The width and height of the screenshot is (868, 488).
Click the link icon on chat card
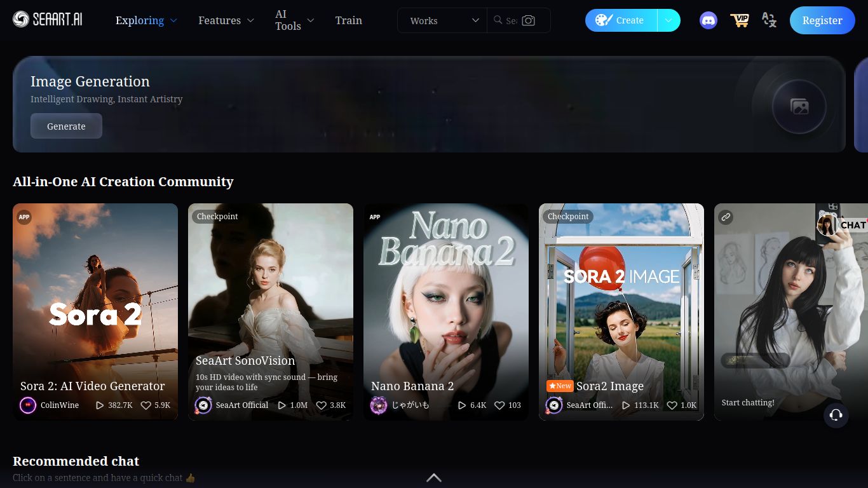point(726,217)
